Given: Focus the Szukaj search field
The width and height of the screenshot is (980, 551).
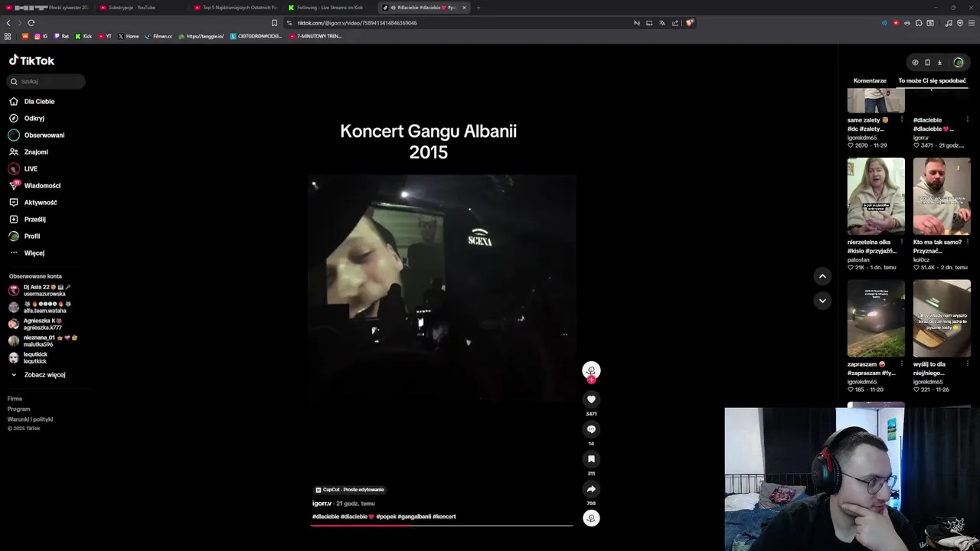Looking at the screenshot, I should (x=47, y=81).
